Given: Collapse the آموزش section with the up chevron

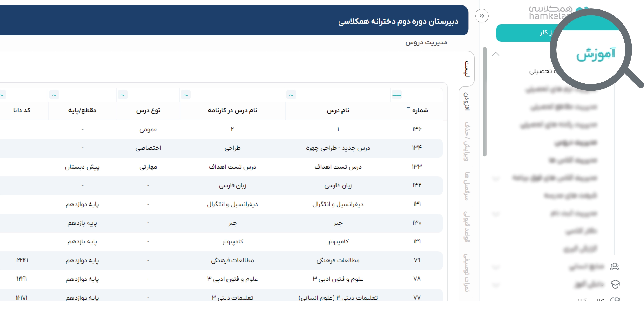Looking at the screenshot, I should tap(495, 54).
